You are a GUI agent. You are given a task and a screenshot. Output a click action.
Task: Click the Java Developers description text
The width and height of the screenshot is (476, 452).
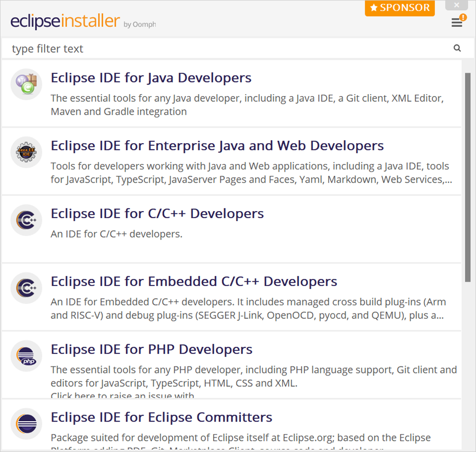click(248, 105)
